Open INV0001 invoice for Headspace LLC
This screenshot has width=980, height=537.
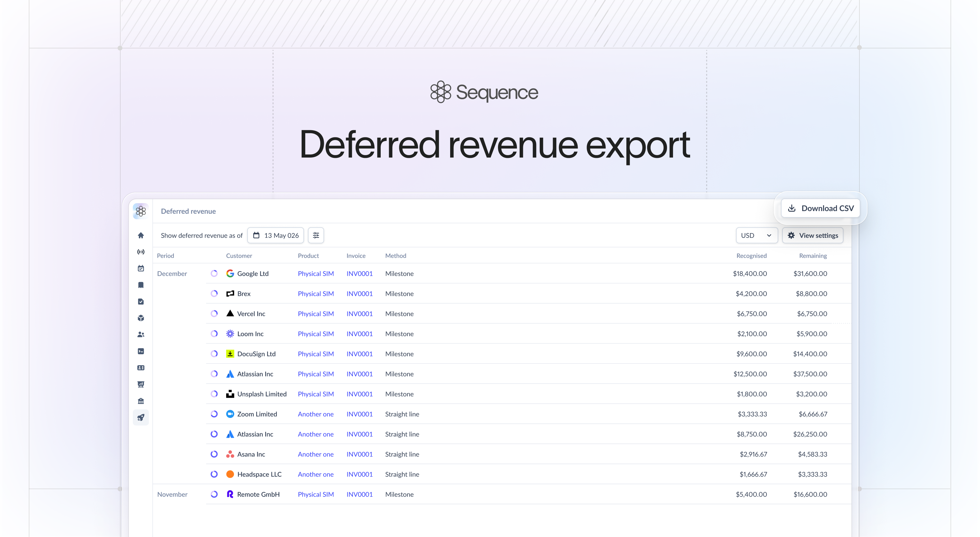pyautogui.click(x=360, y=474)
